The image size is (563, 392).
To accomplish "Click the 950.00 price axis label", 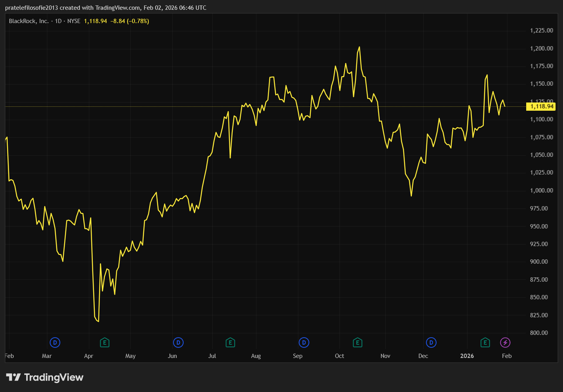I will [x=539, y=227].
